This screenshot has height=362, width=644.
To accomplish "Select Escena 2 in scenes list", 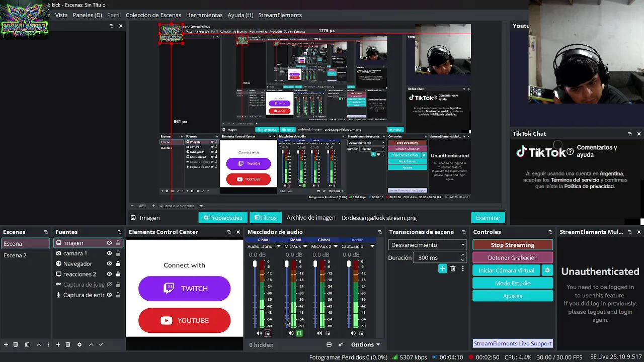I will pos(25,255).
